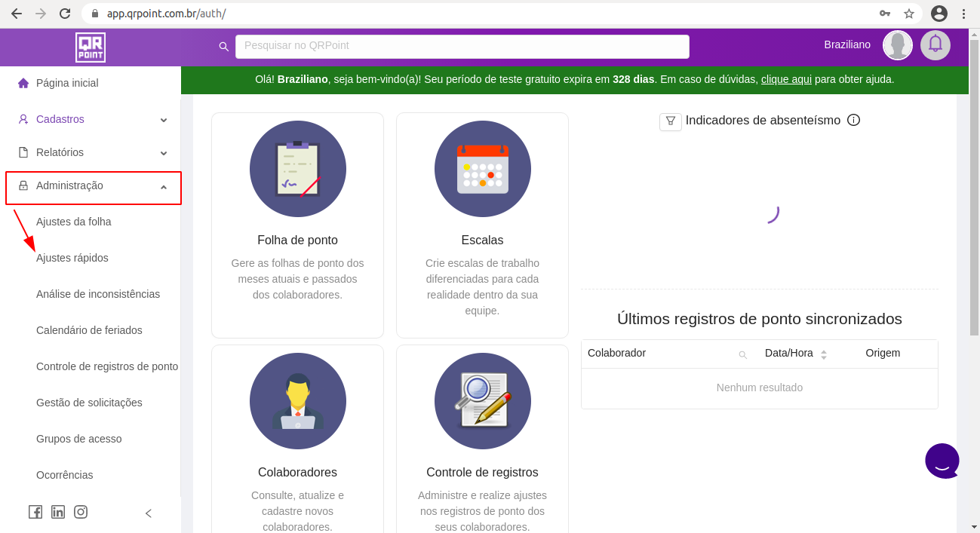Open the Instagram icon in sidebar
Image resolution: width=980 pixels, height=533 pixels.
pyautogui.click(x=81, y=512)
